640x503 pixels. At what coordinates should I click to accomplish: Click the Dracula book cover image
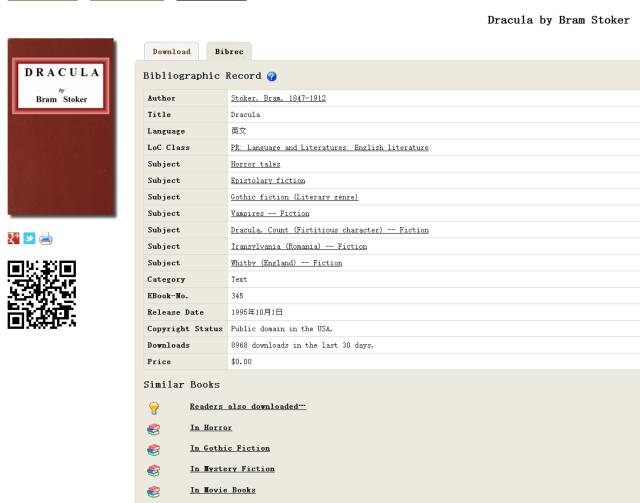click(x=61, y=127)
